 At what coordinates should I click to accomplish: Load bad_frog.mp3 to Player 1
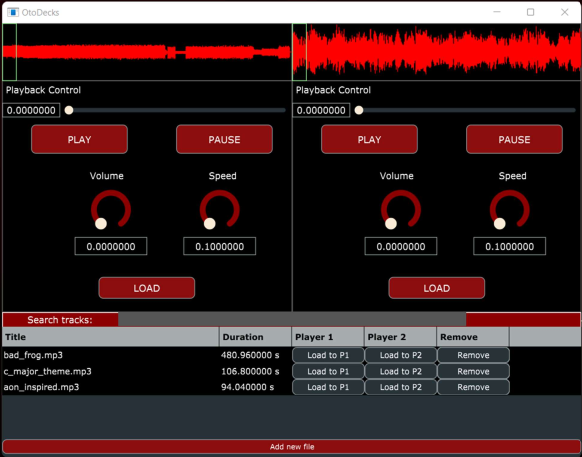328,355
